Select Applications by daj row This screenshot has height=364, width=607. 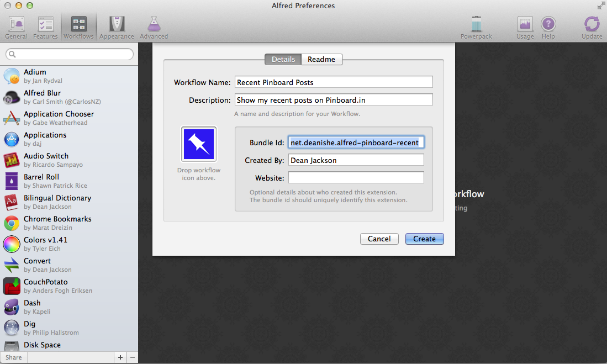(69, 139)
